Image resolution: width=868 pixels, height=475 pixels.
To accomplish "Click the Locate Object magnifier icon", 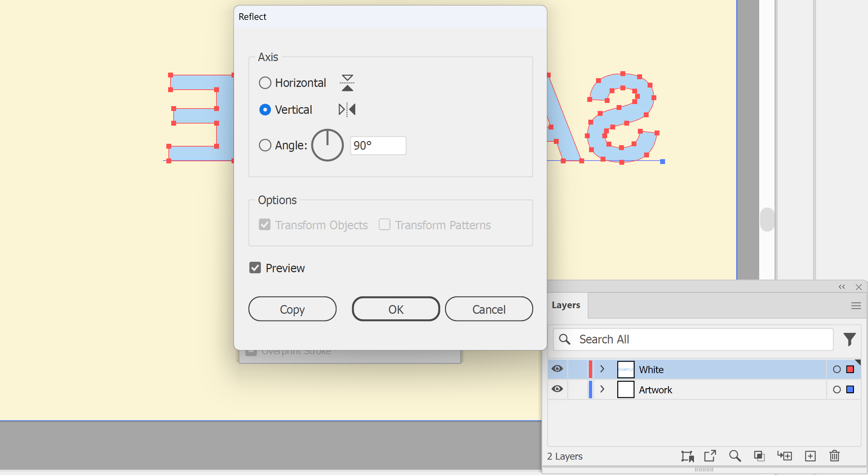I will [x=735, y=456].
